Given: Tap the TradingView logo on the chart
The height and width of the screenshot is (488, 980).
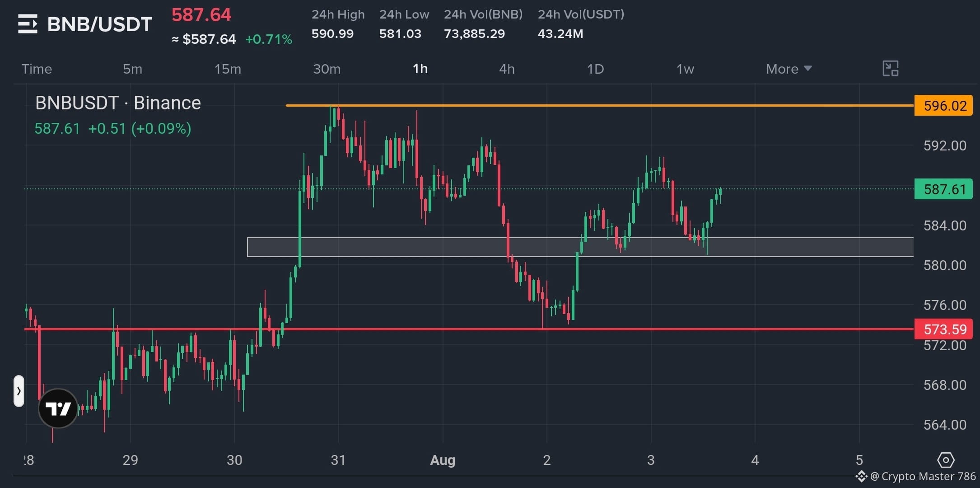Looking at the screenshot, I should (x=58, y=408).
